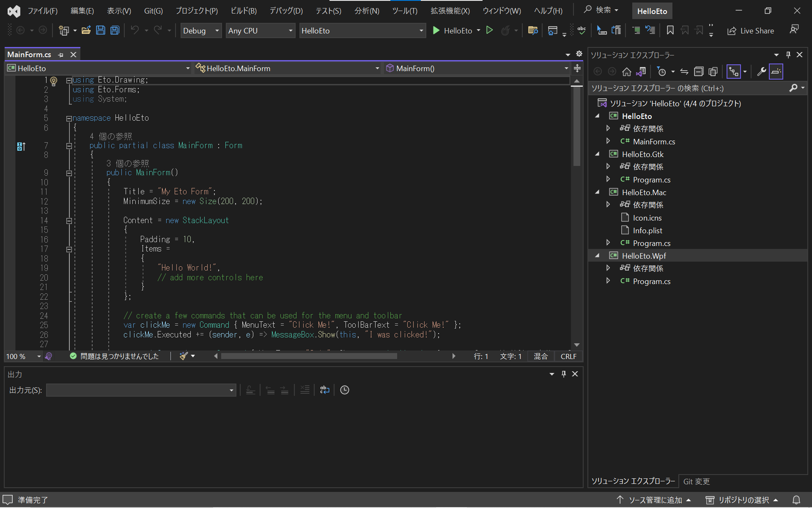The width and height of the screenshot is (812, 508).
Task: Open the Debug configuration dropdown
Action: pos(201,30)
